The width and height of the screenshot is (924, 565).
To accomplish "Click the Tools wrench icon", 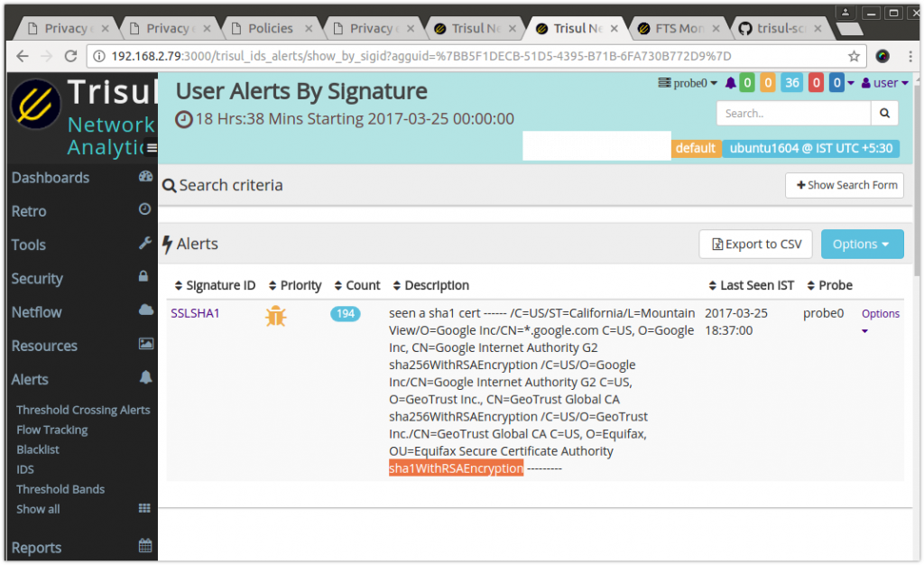I will coord(145,243).
